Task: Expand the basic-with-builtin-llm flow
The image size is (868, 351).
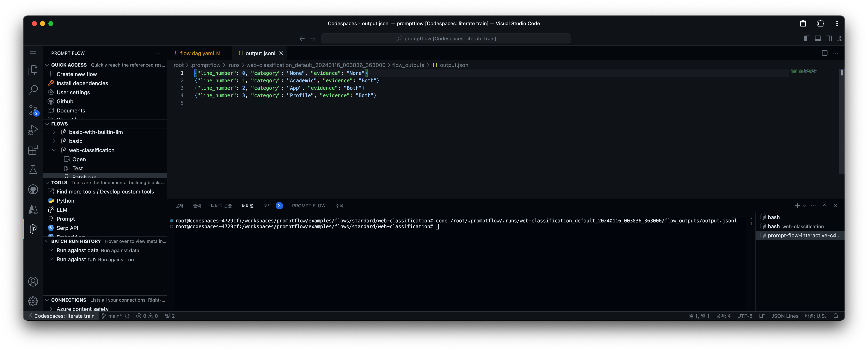Action: (x=54, y=132)
